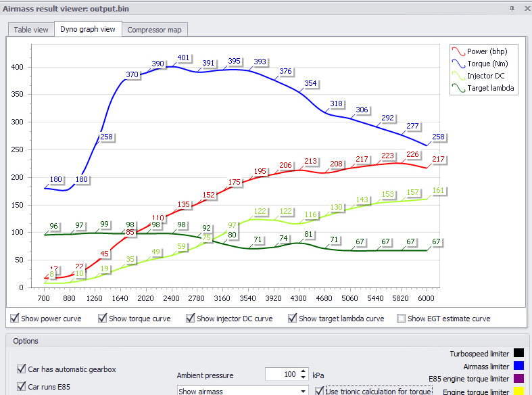Click the torque label 370
Screen dimensions: 532x395
[x=132, y=74]
